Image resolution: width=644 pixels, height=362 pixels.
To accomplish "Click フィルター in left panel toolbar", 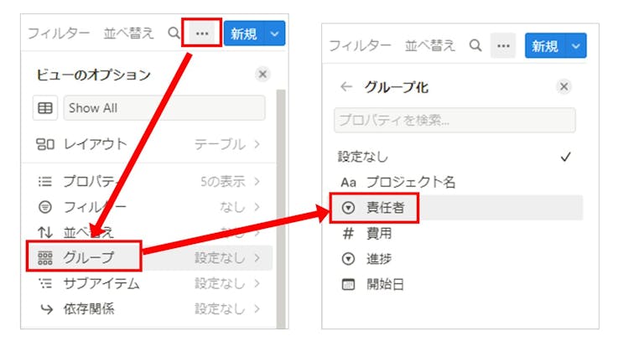I will [59, 34].
